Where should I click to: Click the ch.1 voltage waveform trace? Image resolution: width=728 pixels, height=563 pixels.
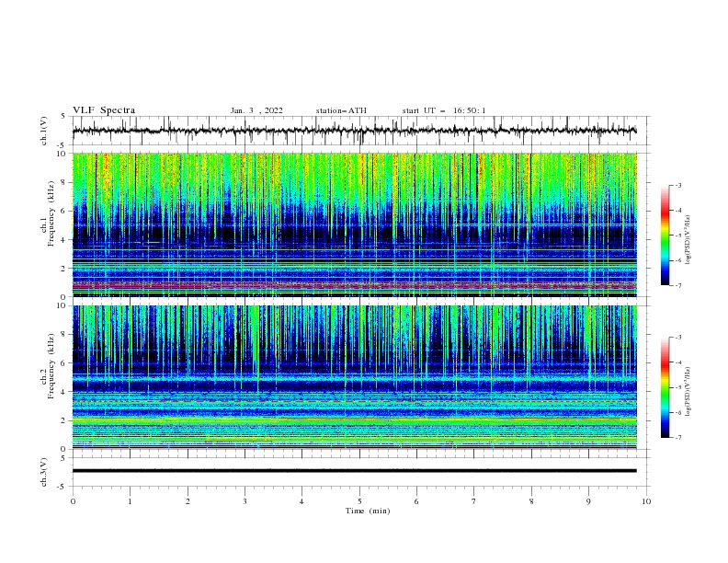tap(355, 131)
